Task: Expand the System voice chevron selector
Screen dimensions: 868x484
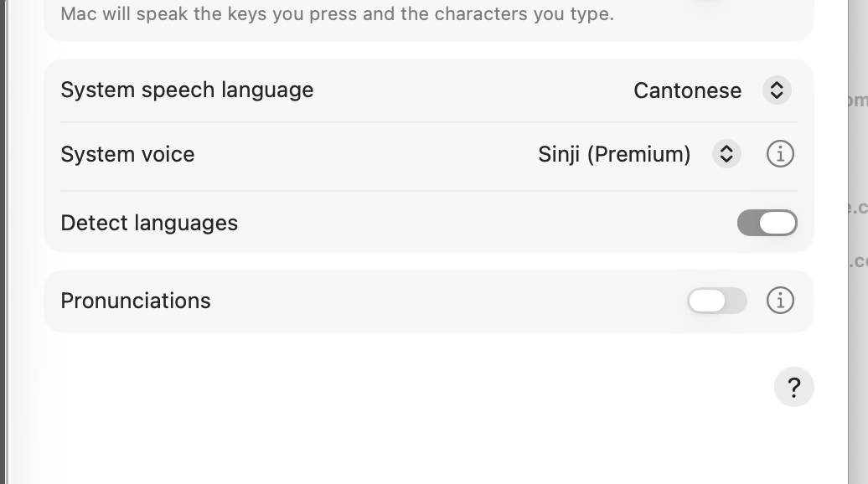Action: [x=726, y=154]
